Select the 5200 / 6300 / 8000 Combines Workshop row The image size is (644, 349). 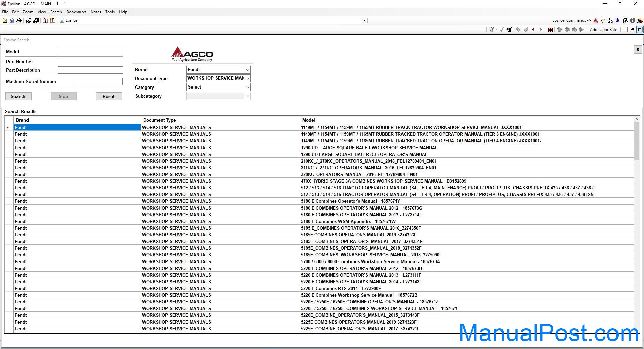point(319,261)
